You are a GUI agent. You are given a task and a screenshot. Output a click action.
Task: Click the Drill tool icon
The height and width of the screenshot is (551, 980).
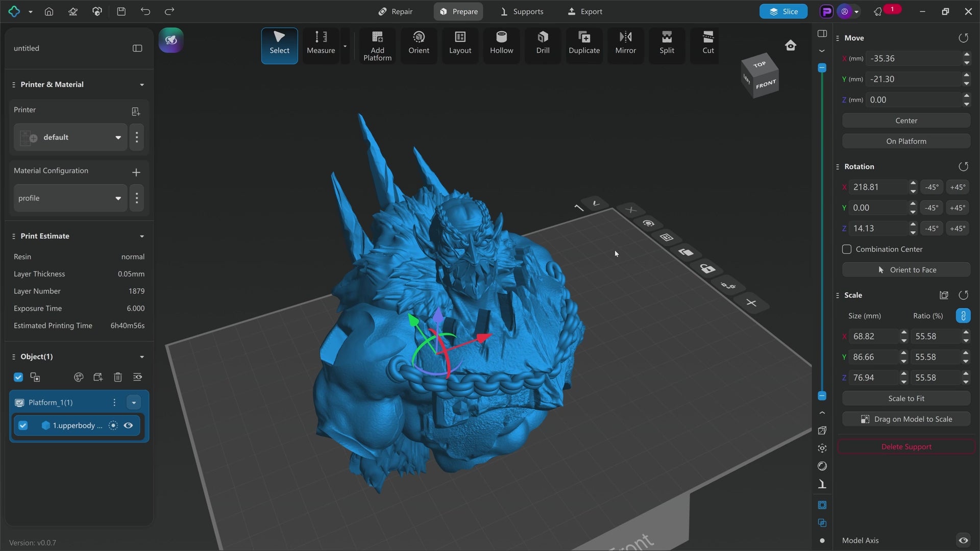(x=543, y=37)
